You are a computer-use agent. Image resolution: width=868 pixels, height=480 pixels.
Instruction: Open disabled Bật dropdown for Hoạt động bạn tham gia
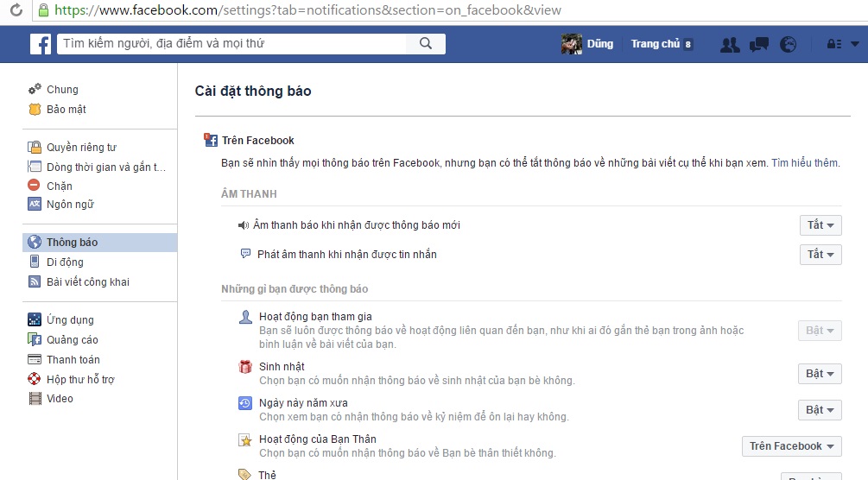(820, 331)
